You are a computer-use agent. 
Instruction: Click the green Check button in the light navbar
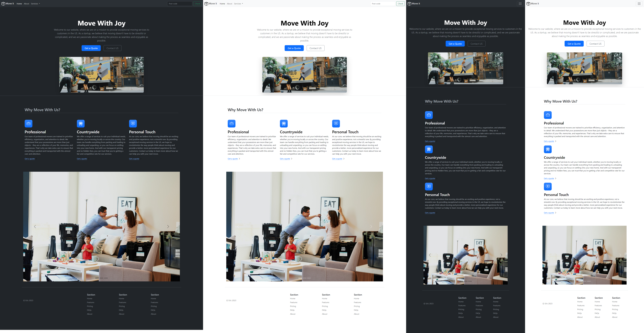tap(400, 4)
